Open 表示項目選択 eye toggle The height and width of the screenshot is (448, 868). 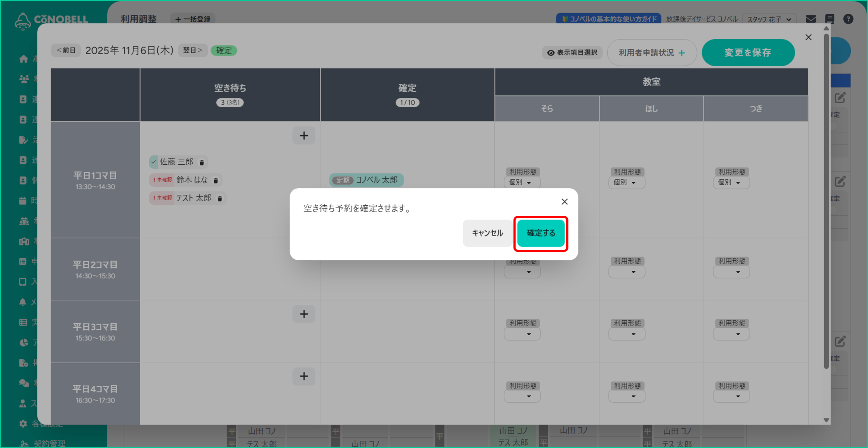(572, 53)
